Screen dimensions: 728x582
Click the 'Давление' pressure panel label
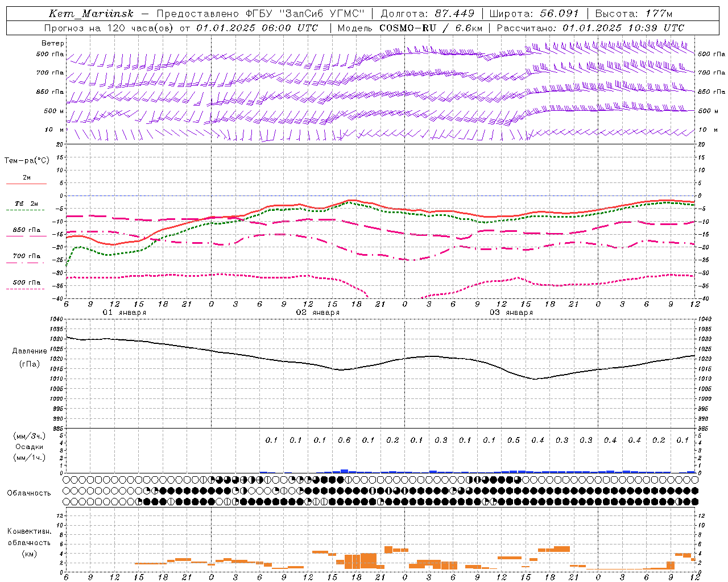(x=30, y=351)
